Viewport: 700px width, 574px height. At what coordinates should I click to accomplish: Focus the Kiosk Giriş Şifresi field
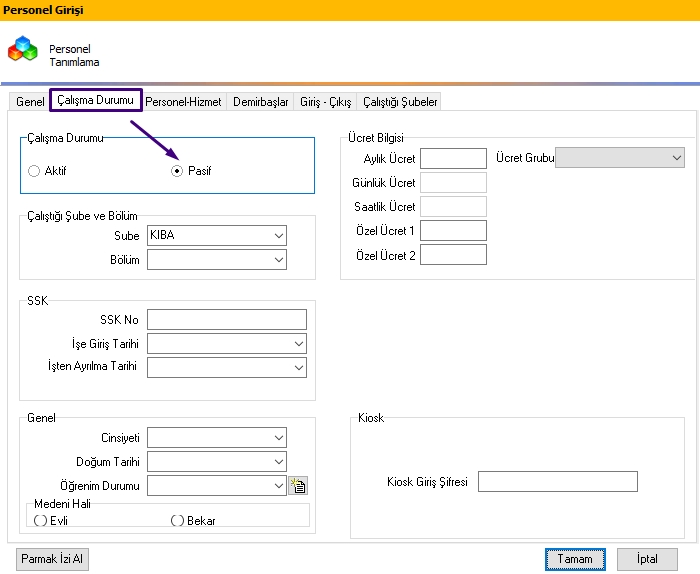pos(558,482)
